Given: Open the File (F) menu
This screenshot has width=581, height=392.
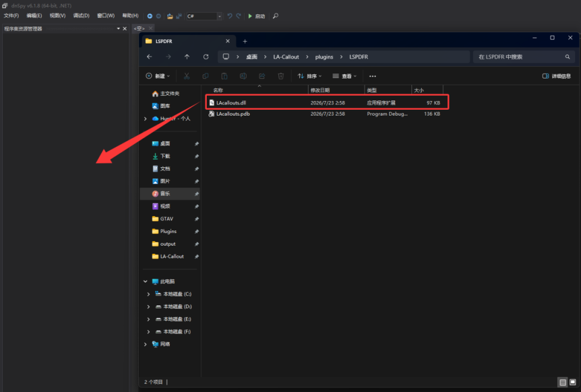Looking at the screenshot, I should 11,16.
